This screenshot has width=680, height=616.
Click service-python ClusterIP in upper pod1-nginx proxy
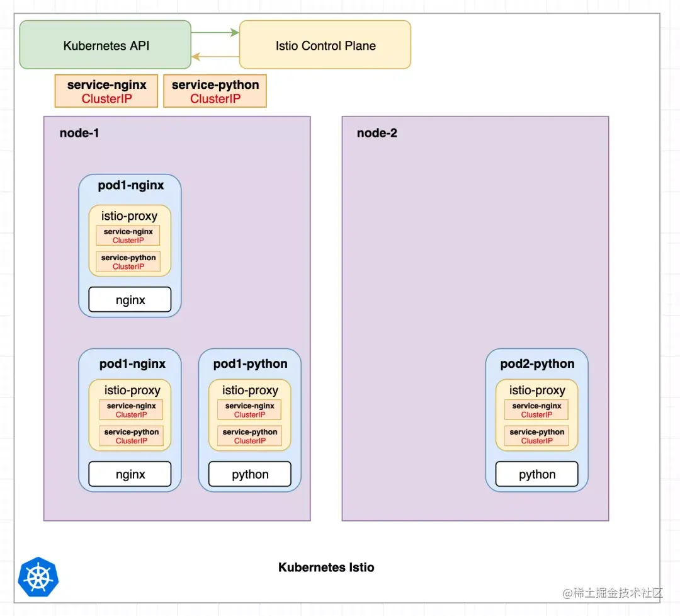click(128, 261)
